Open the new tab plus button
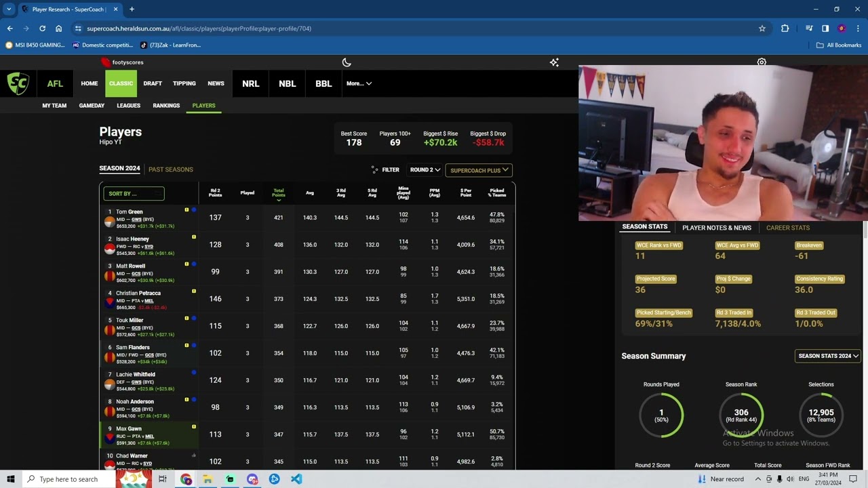 pyautogui.click(x=132, y=9)
